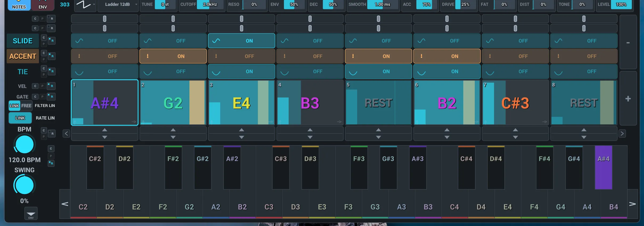Toggle accent for step 2
The width and height of the screenshot is (644, 226).
coord(173,56)
